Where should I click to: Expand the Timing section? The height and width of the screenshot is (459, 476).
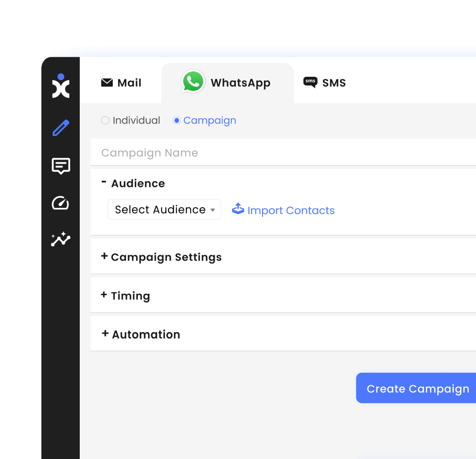point(104,295)
